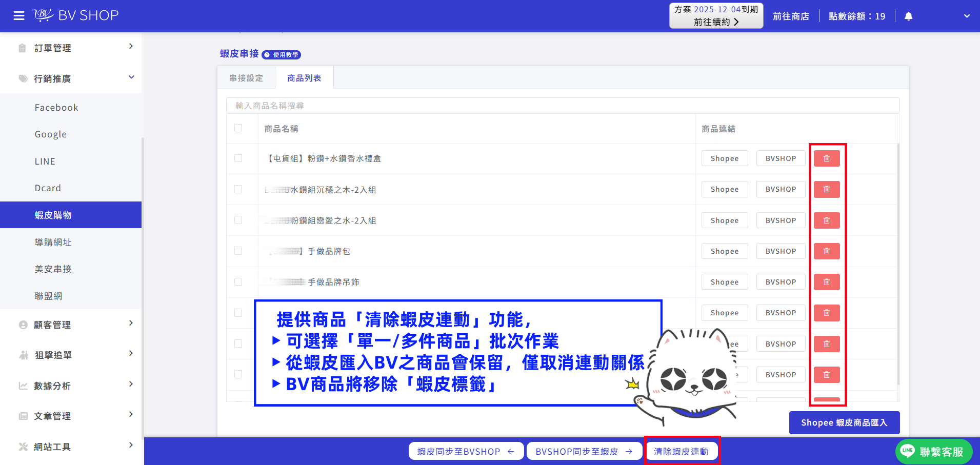
Task: Check the 【屯貨組】粉鑽+水鑽香水禮盒 row checkbox
Action: (x=238, y=158)
